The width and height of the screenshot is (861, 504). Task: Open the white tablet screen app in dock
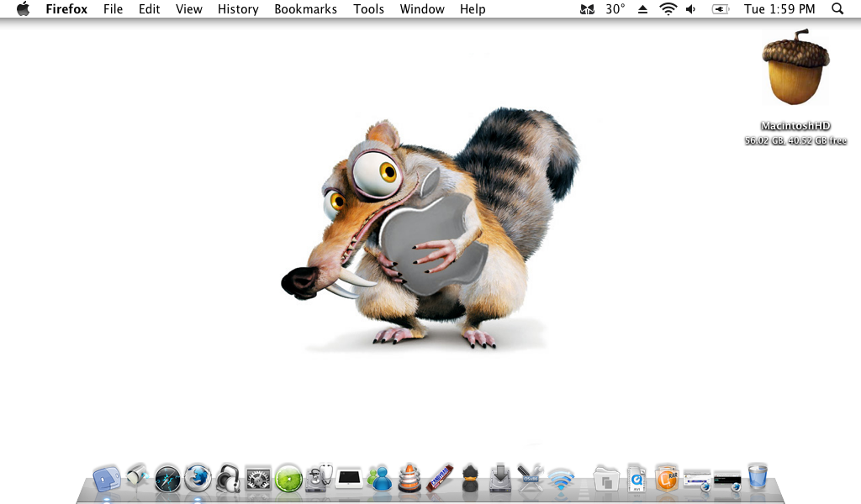349,478
